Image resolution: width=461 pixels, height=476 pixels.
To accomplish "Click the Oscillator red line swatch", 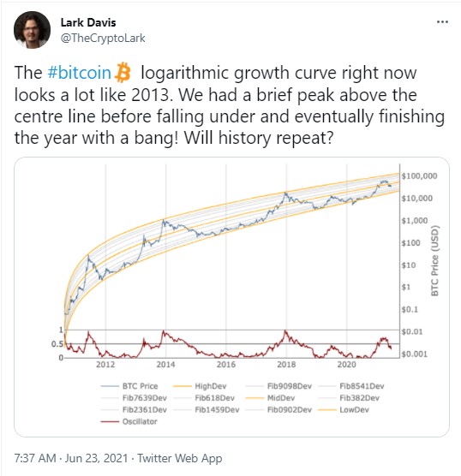I will pyautogui.click(x=110, y=421).
